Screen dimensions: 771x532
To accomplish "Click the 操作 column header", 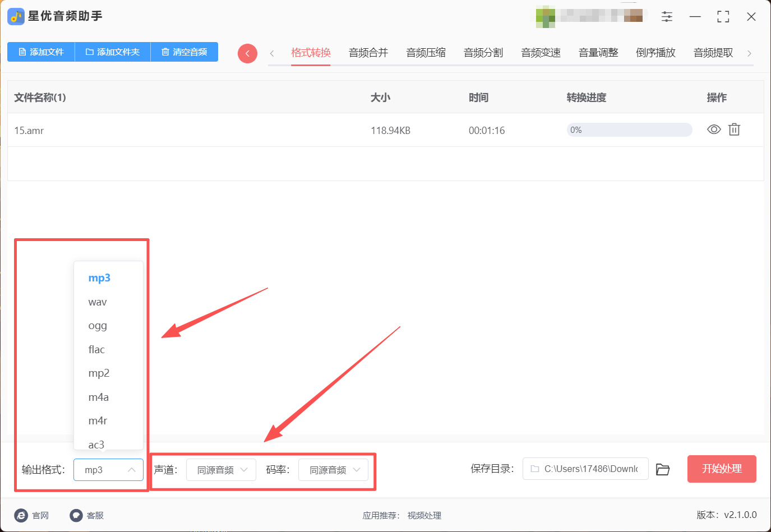I will point(717,98).
